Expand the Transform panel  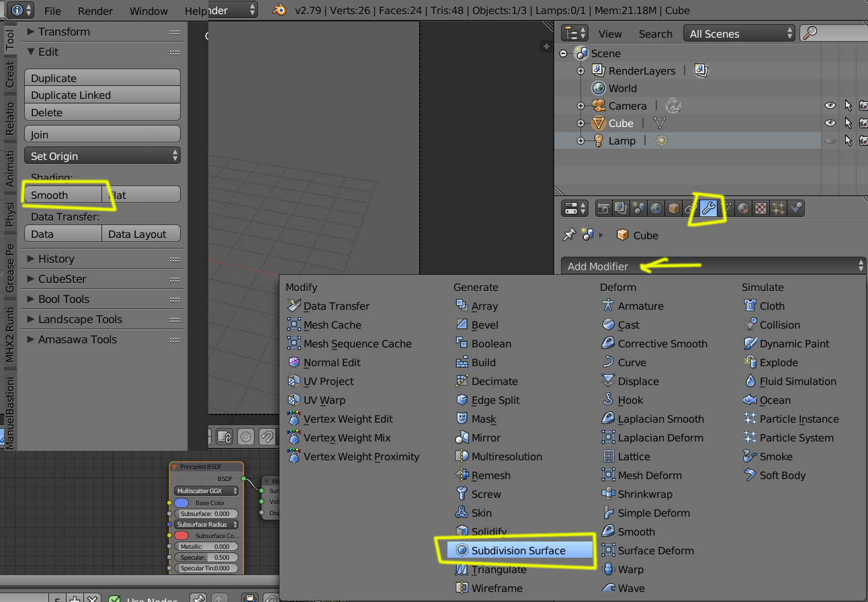103,32
